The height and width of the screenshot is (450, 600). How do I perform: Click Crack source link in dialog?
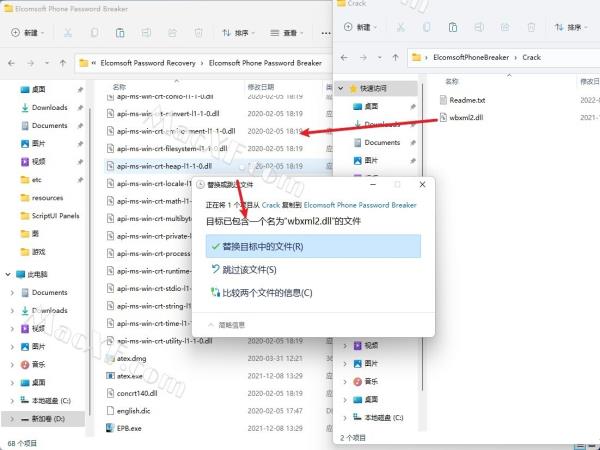tap(271, 205)
